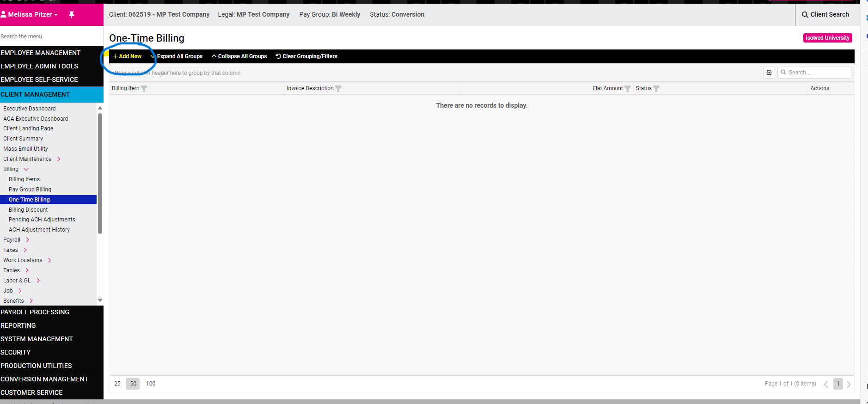Click the pin icon beside Melissa Pitzer

pos(72,14)
